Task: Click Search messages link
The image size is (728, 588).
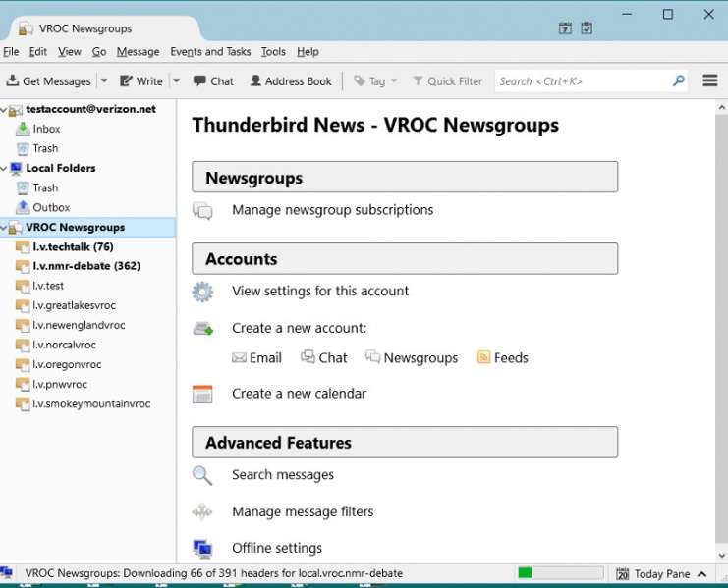Action: coord(283,475)
